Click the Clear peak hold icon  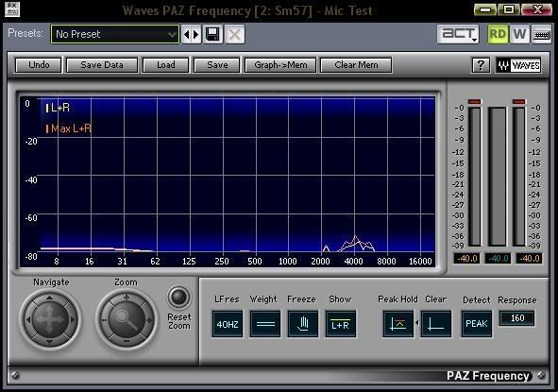[x=436, y=324]
